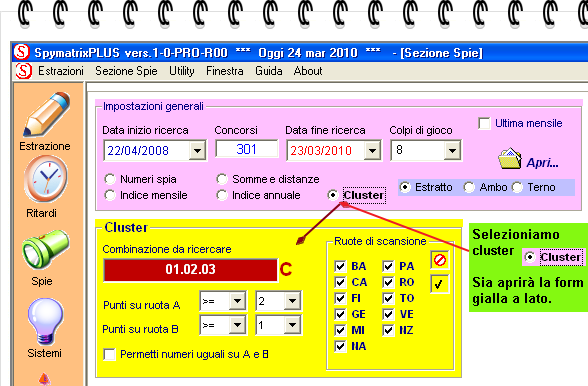Image resolution: width=588 pixels, height=386 pixels.
Task: Select the Ambo radio button
Action: tap(469, 187)
